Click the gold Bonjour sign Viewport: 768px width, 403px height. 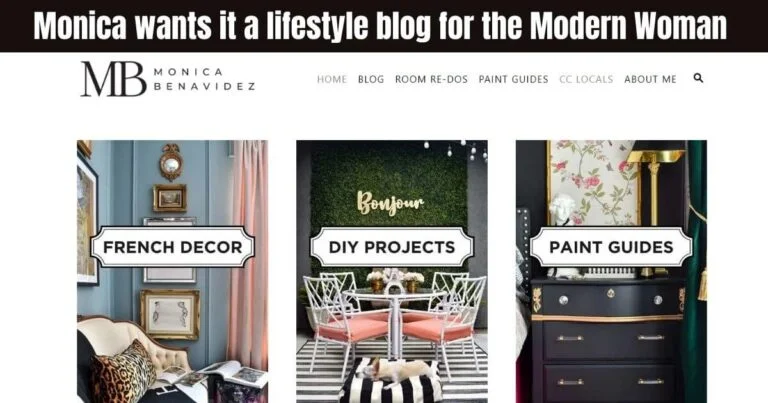(390, 202)
